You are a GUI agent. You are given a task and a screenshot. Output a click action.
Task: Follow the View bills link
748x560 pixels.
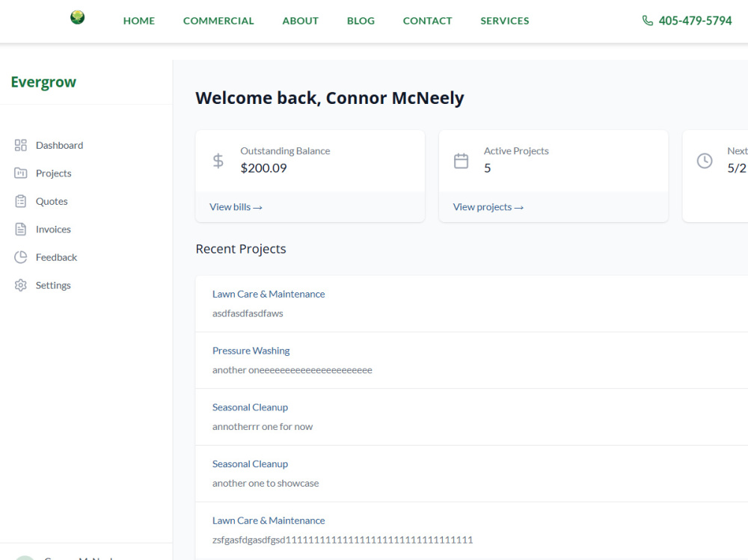pos(236,207)
